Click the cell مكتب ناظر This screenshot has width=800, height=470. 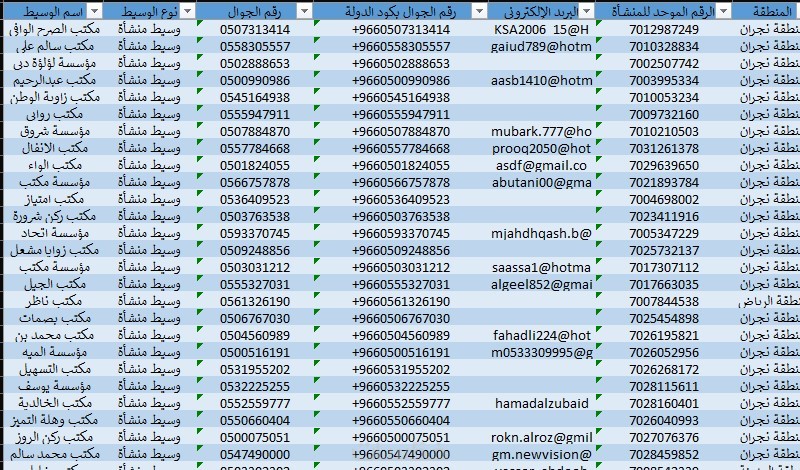(x=53, y=302)
